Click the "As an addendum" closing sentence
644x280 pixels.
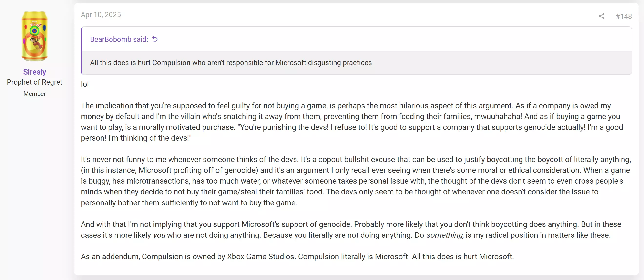click(297, 257)
